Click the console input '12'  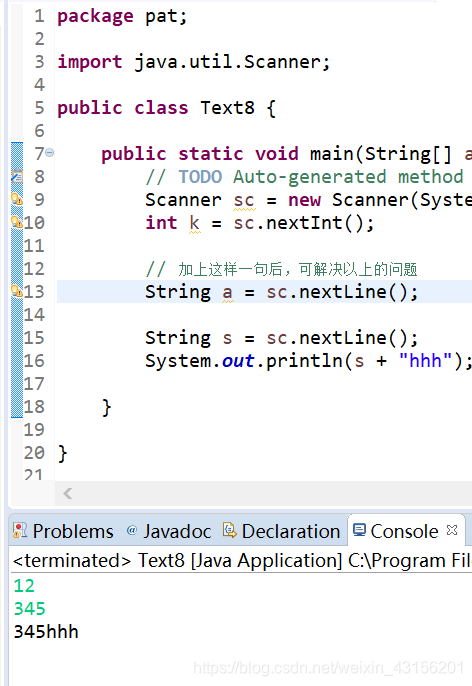[x=24, y=585]
